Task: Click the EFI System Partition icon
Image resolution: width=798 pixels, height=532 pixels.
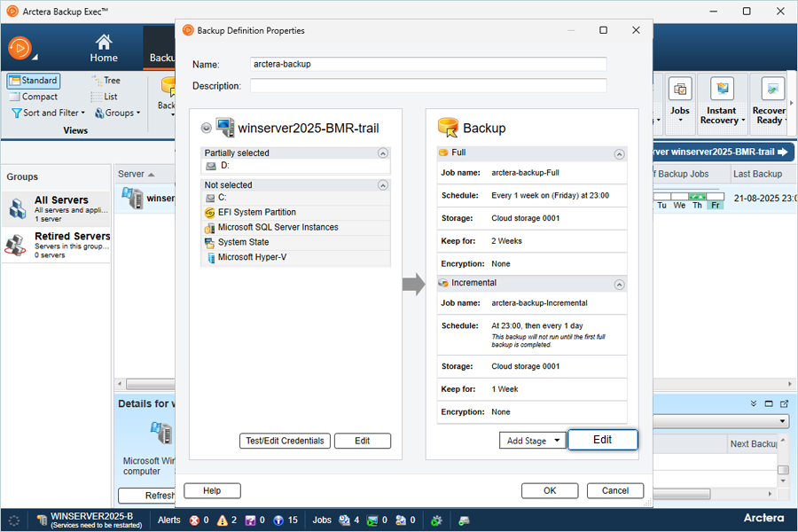Action: (x=209, y=213)
